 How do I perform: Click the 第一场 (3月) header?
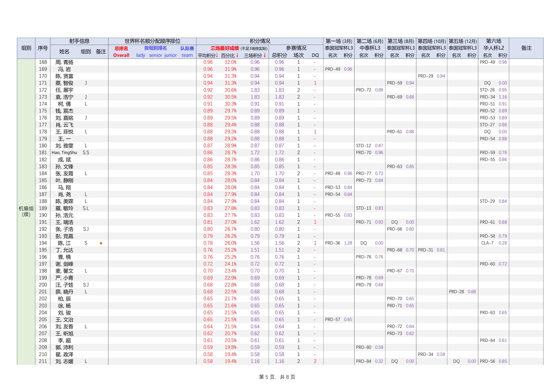[339, 41]
